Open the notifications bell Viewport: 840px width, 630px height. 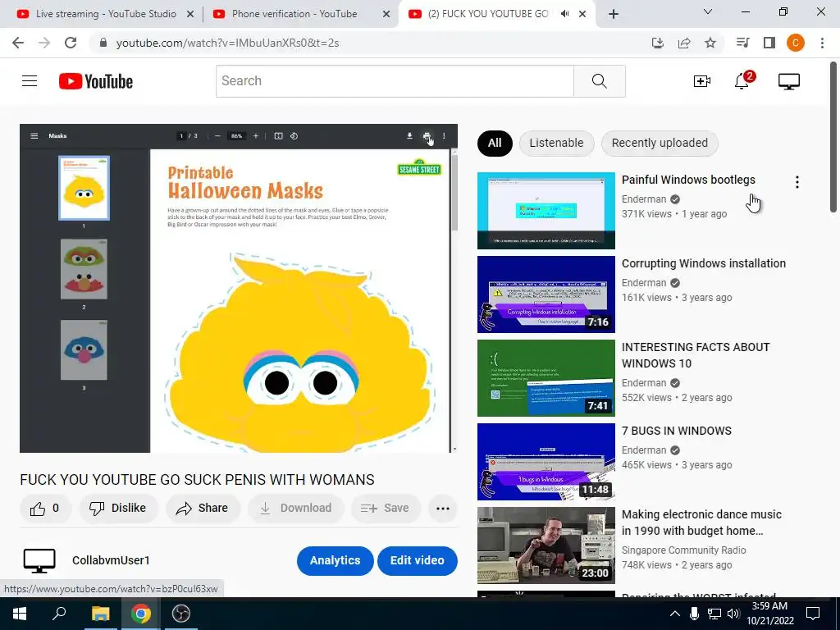[742, 81]
